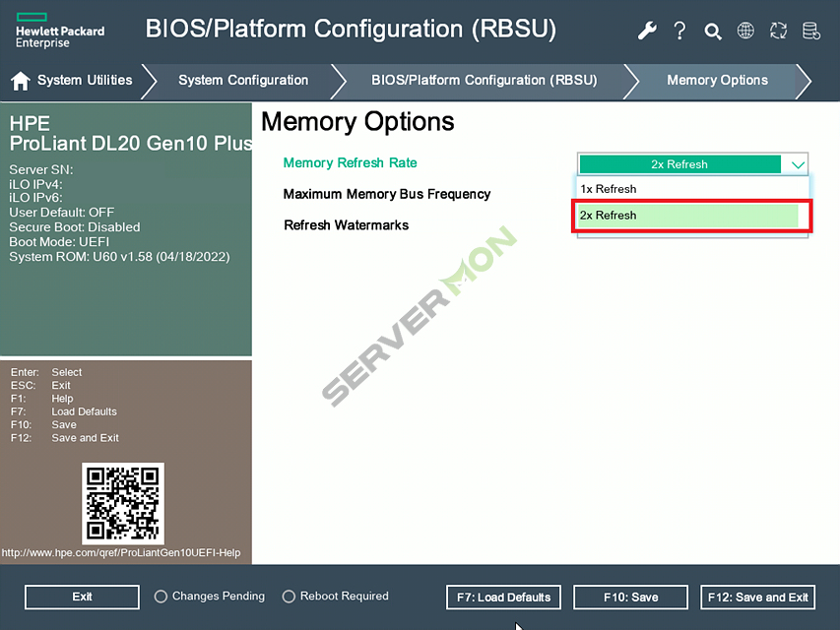
Task: Click the ESC: Exit hint in key legend
Action: (40, 385)
